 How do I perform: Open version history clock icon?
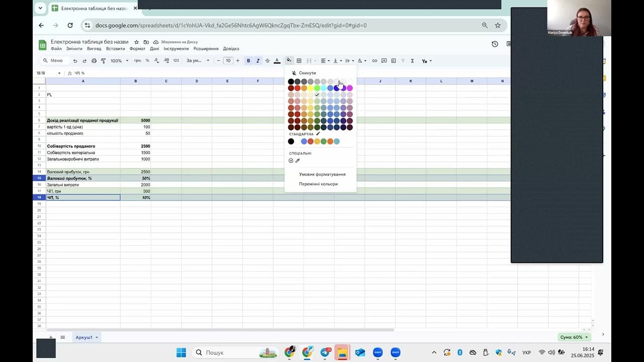point(495,44)
